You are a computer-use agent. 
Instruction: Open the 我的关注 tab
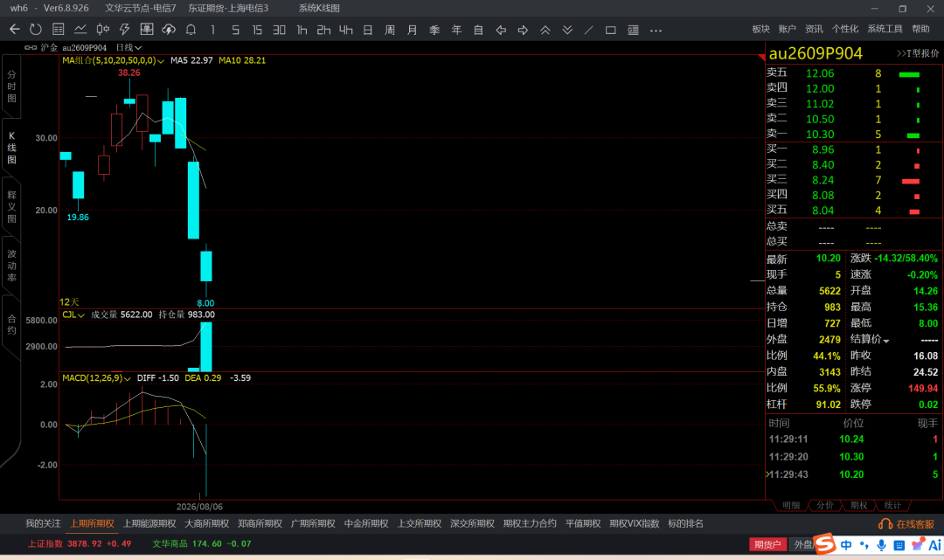(x=43, y=524)
